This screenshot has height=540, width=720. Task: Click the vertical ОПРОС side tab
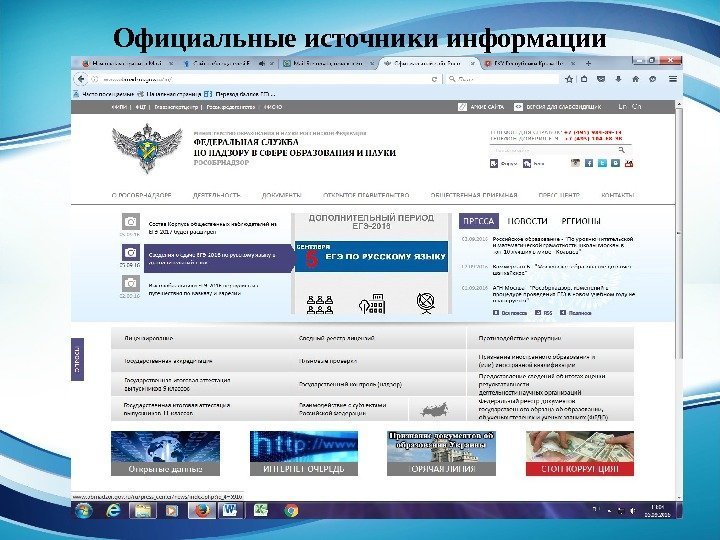coord(77,360)
